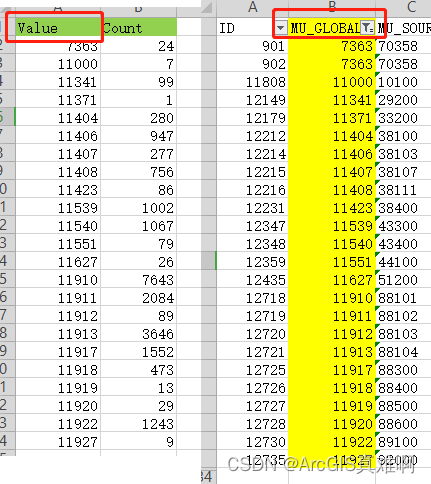Select 11371 in yellow MU_GLOBAL column
This screenshot has height=484, width=431.
(332, 118)
